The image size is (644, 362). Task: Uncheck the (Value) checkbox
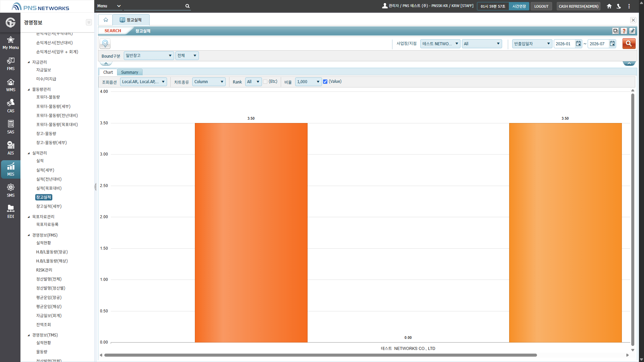point(325,82)
